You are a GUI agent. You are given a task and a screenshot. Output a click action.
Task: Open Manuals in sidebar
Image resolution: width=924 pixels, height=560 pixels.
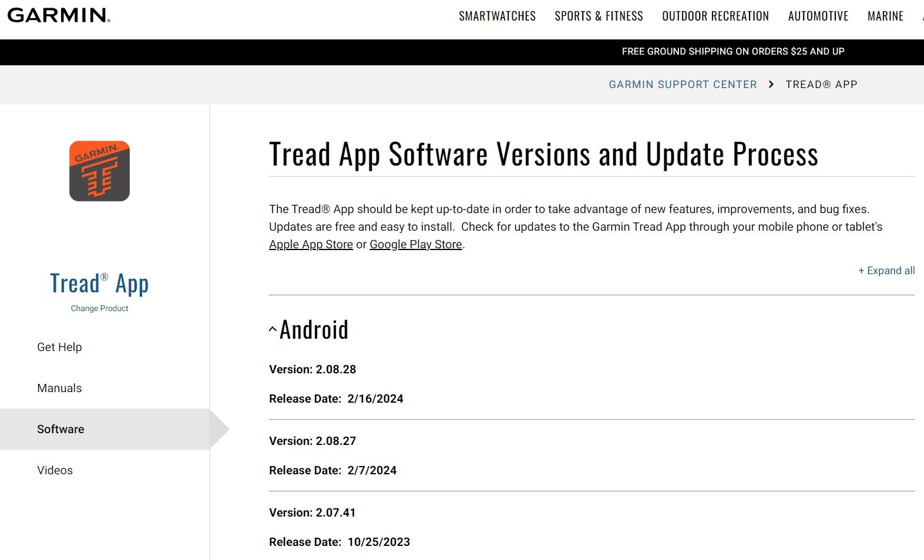pyautogui.click(x=59, y=388)
